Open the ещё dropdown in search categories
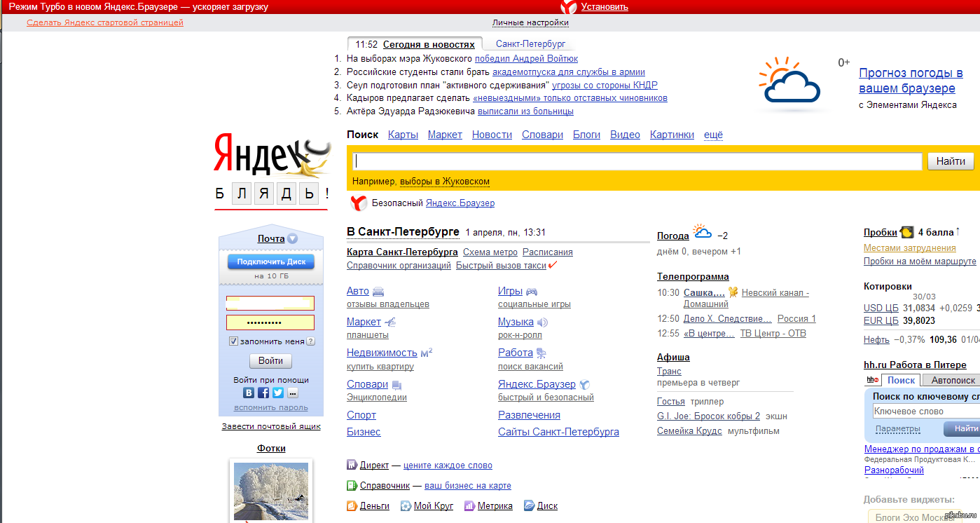This screenshot has height=523, width=980. click(x=713, y=135)
